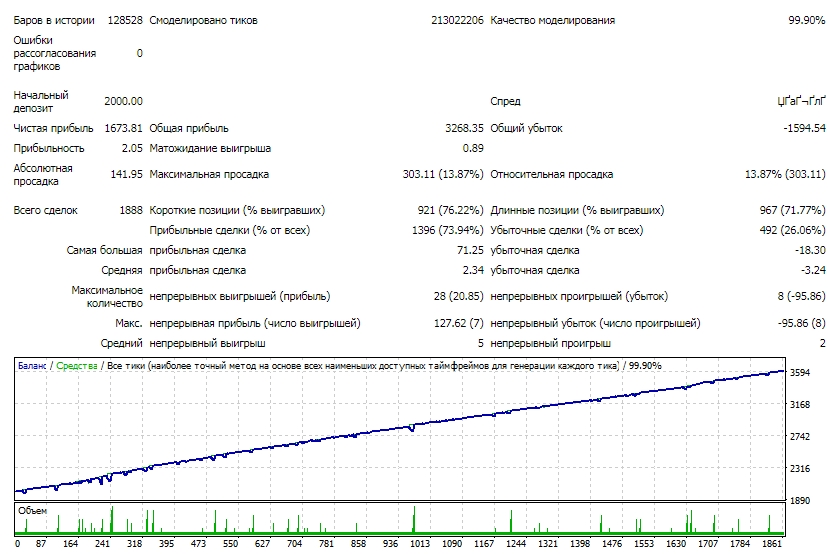The height and width of the screenshot is (554, 828).
Task: Select consecutive losses value 8 (-95.86)
Action: point(801,296)
